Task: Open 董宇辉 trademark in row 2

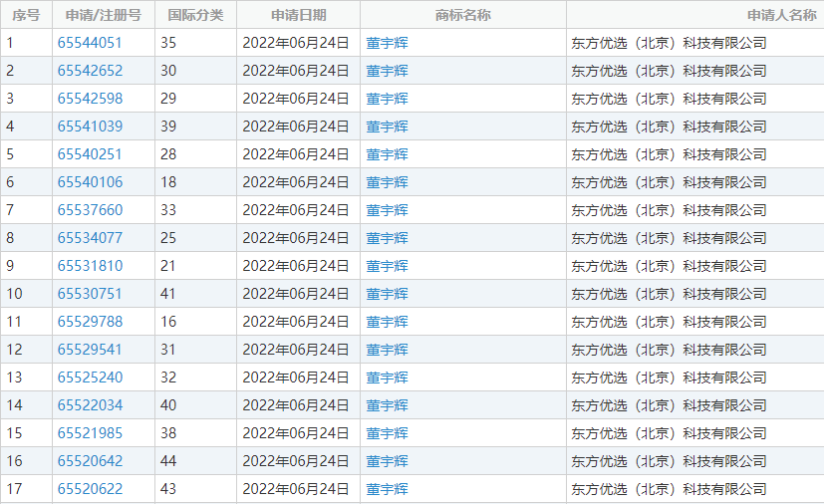Action: click(x=388, y=71)
